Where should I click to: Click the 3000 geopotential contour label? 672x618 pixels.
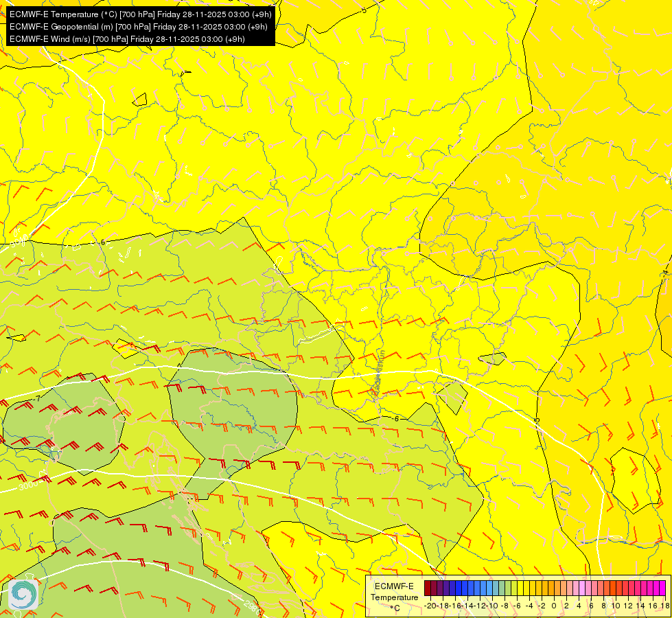tap(28, 485)
